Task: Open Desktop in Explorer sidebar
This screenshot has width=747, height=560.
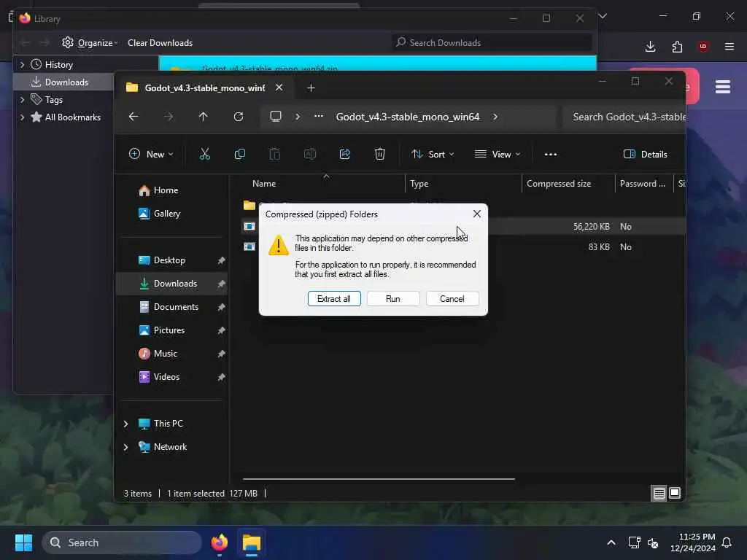Action: [169, 260]
